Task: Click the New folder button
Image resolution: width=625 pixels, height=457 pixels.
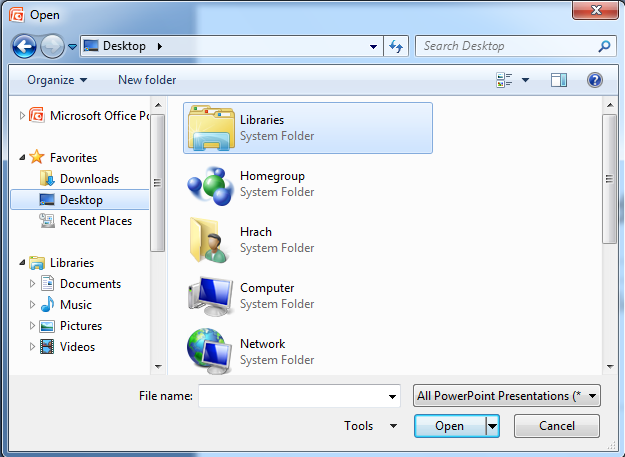Action: point(147,80)
